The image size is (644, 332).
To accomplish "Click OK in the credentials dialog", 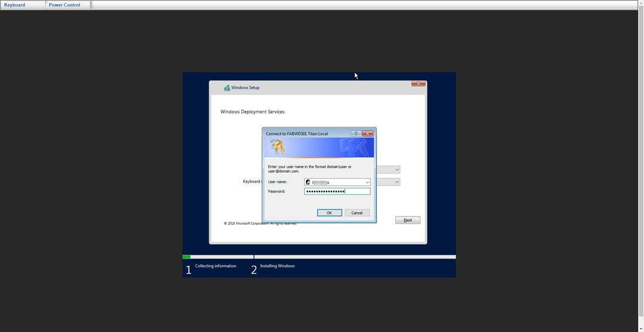I will (x=329, y=213).
